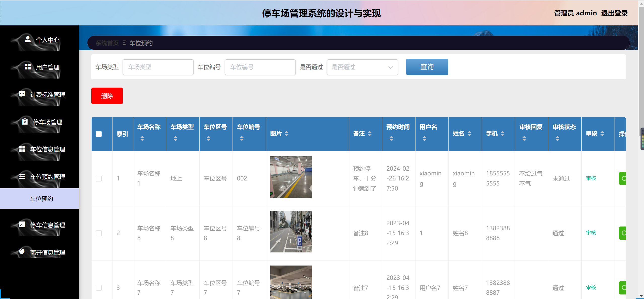
Task: Sort table by 审核状态 column arrows
Action: click(557, 138)
